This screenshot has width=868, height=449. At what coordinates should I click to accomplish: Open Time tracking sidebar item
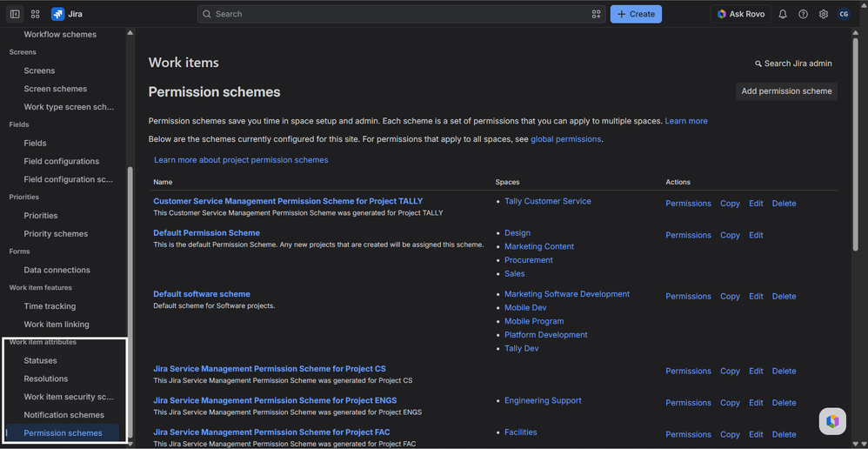[50, 306]
